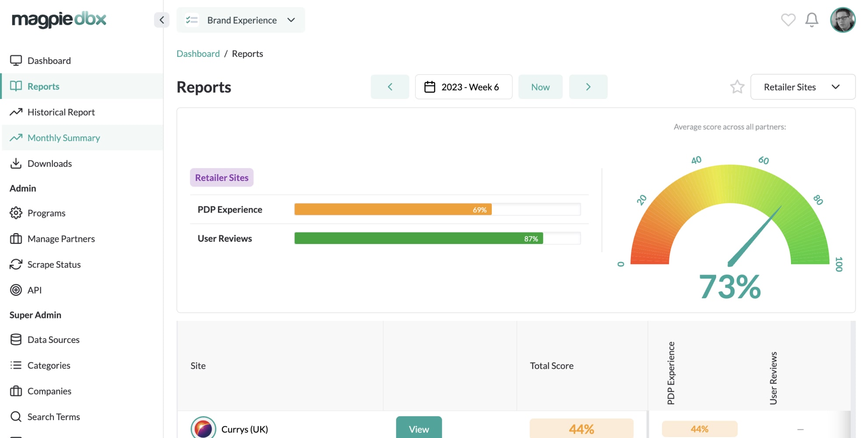Click the Dashboard breadcrumb link
The image size is (868, 438).
[x=198, y=53]
